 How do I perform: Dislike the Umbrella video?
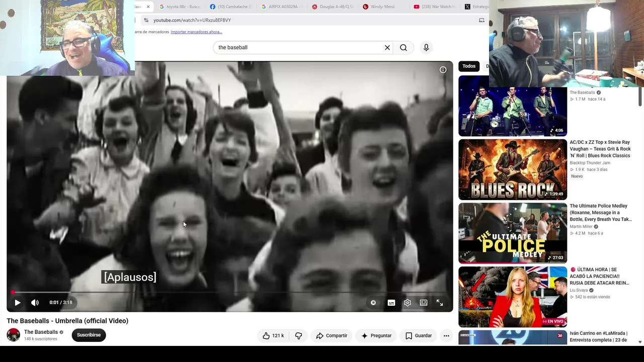pos(298,335)
